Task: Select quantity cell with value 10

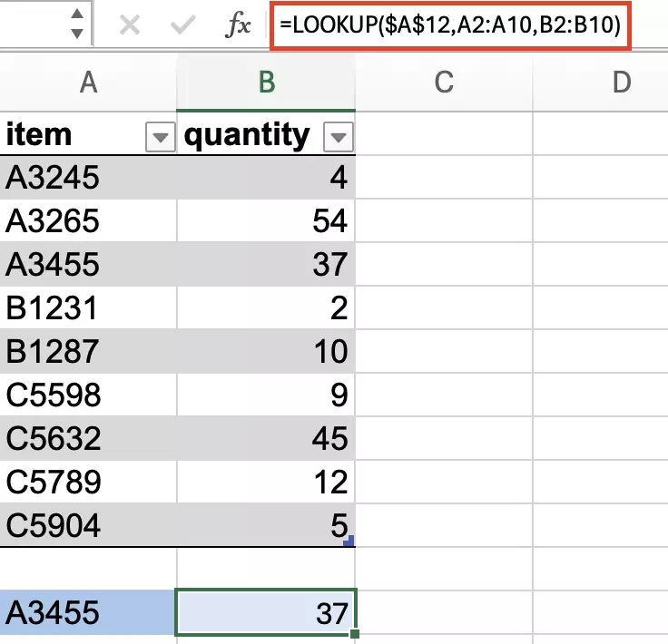Action: tap(266, 351)
